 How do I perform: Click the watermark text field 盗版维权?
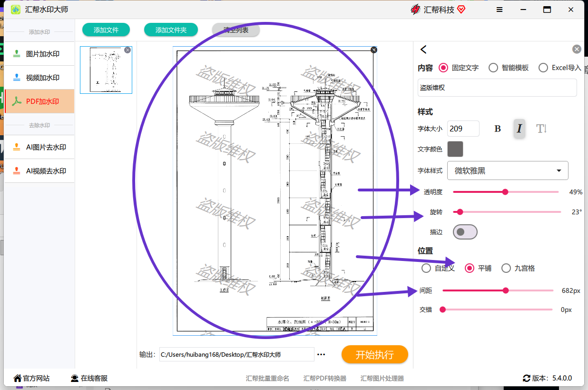tap(497, 88)
